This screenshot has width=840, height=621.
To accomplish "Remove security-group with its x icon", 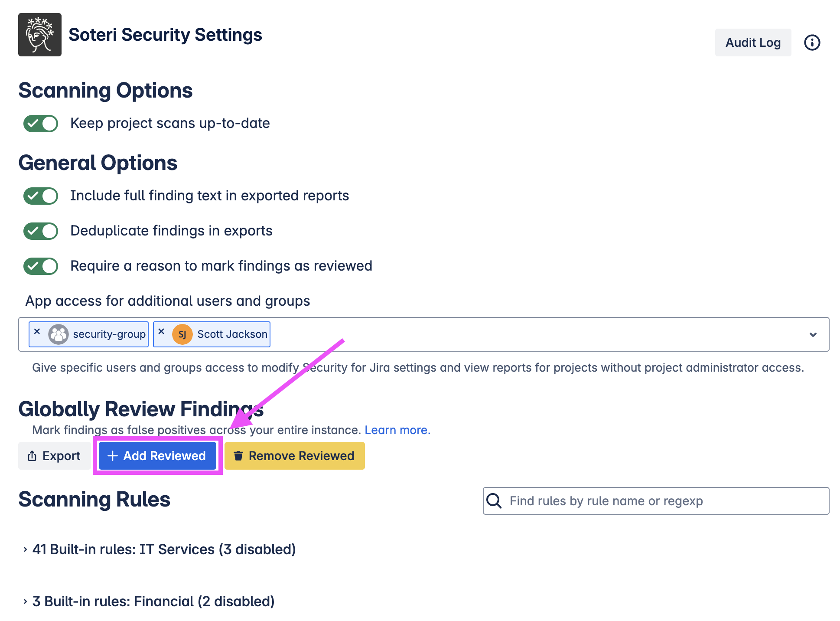I will pyautogui.click(x=37, y=332).
